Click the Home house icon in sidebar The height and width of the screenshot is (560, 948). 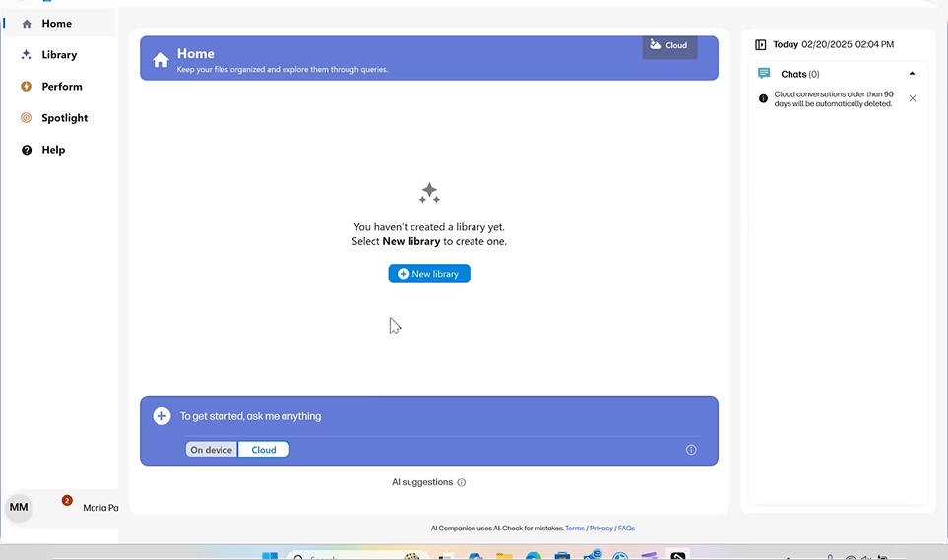[x=27, y=24]
